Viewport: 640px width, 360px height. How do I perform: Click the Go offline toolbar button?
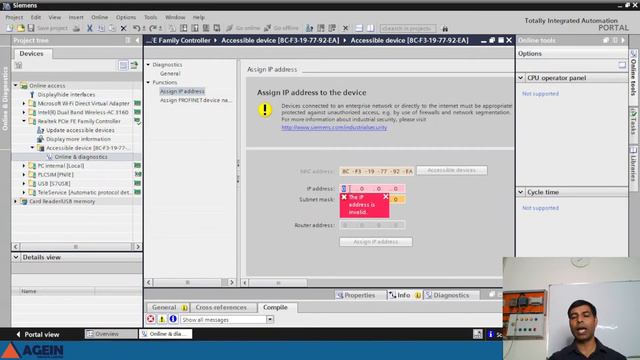tap(282, 28)
